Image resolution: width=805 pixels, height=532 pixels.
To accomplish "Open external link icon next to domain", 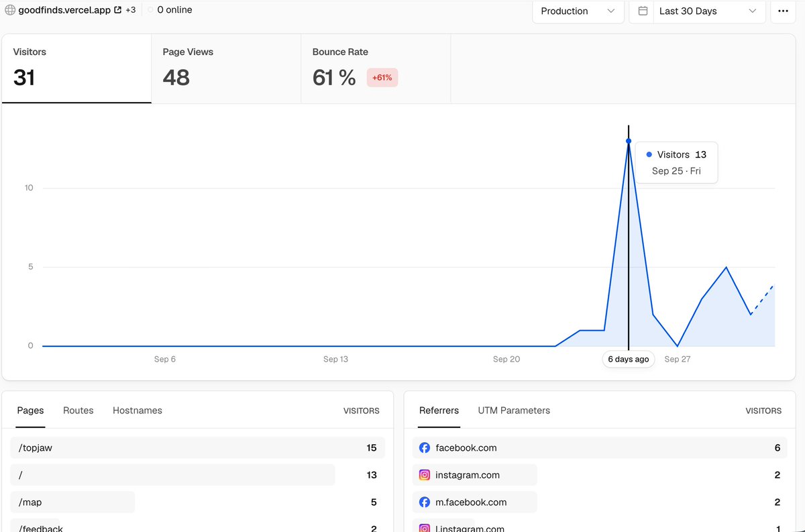I will (x=118, y=10).
